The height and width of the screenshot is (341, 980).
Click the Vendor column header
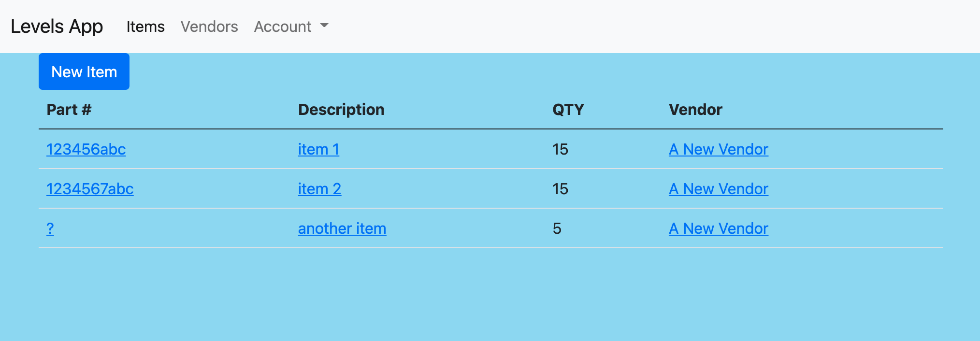point(695,110)
